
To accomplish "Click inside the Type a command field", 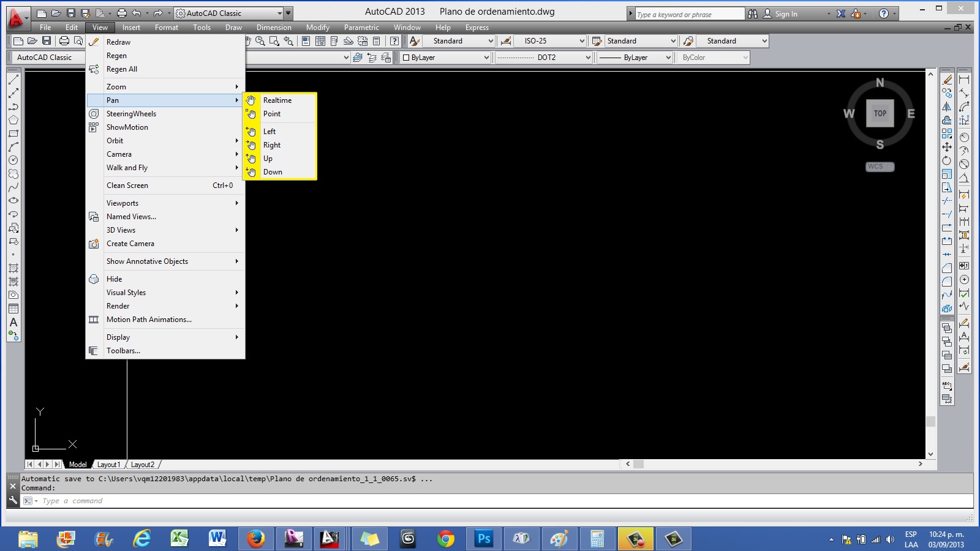I will coord(123,501).
